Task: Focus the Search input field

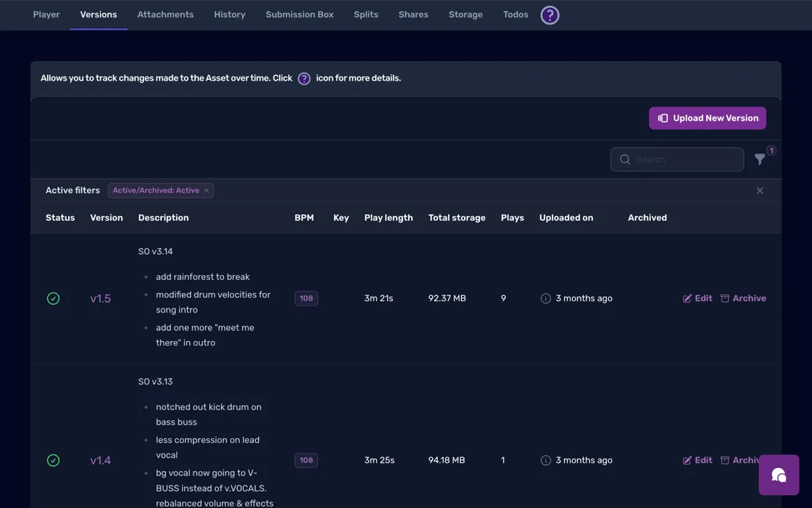Action: tap(685, 160)
